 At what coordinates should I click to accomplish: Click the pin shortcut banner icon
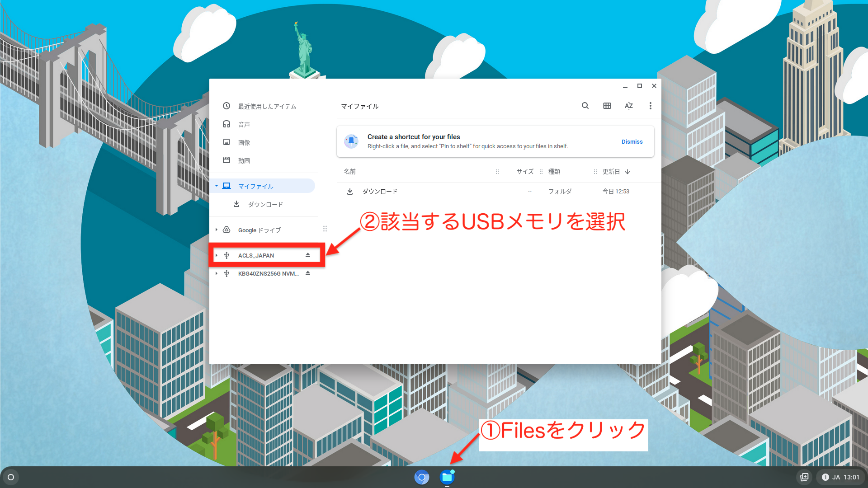pos(351,141)
